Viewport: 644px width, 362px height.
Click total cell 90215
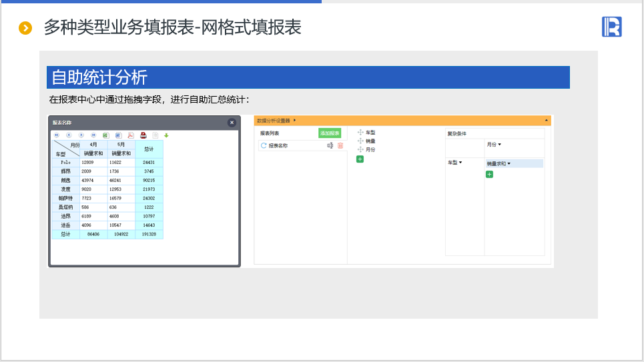(x=149, y=180)
